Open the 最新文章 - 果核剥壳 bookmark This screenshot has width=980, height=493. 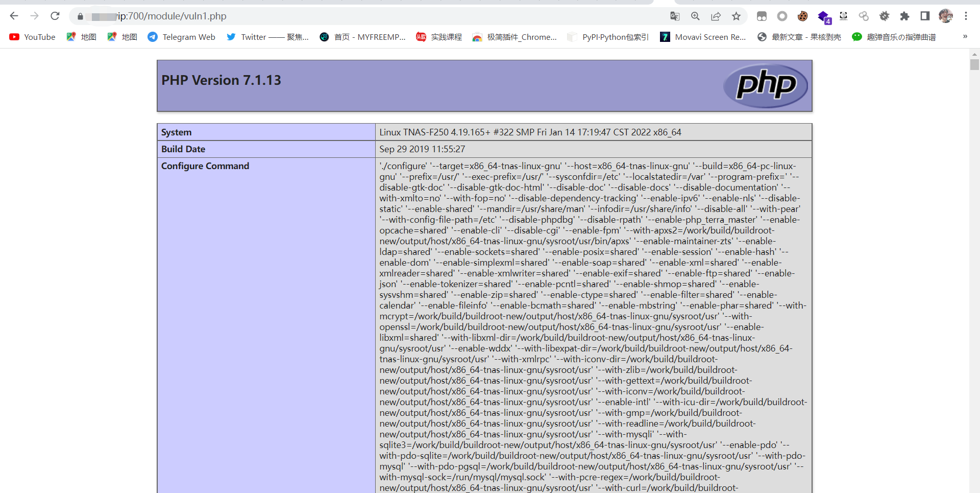pyautogui.click(x=799, y=37)
